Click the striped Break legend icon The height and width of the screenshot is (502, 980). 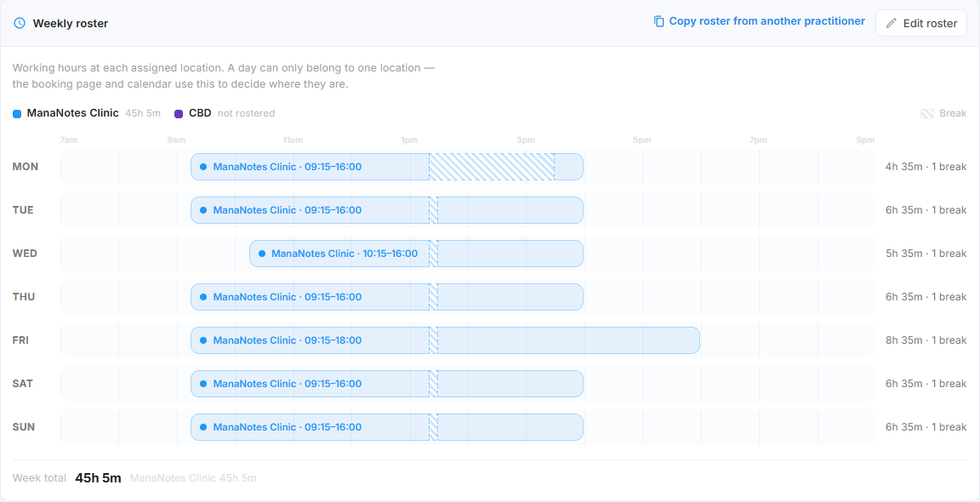927,114
